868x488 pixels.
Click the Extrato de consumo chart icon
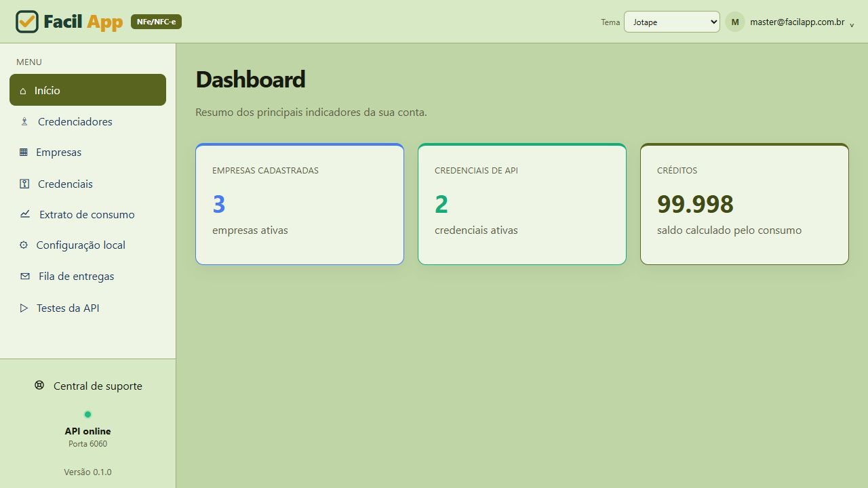pyautogui.click(x=25, y=214)
